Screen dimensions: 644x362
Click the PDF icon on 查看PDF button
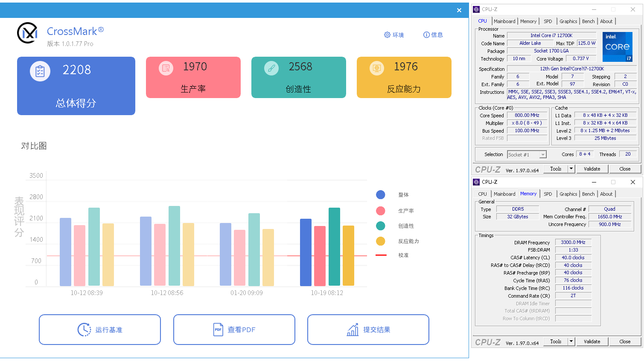pos(218,330)
